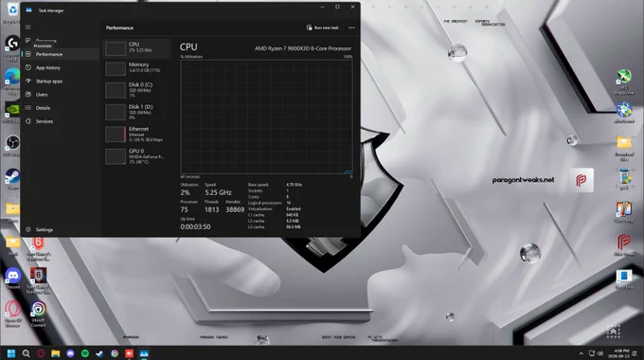Open the Download Files folder on desktop
The height and width of the screenshot is (360, 644).
[624, 148]
